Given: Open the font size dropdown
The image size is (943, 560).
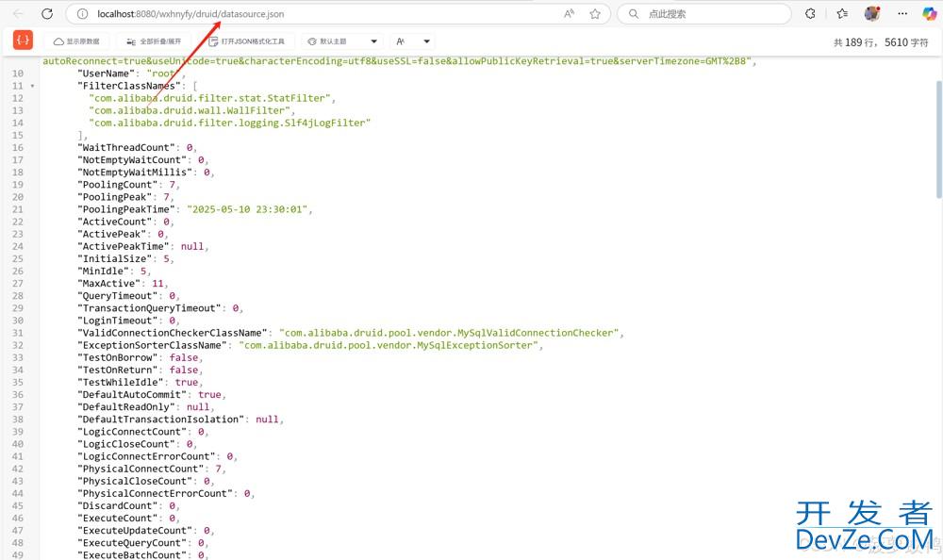Looking at the screenshot, I should [x=413, y=41].
